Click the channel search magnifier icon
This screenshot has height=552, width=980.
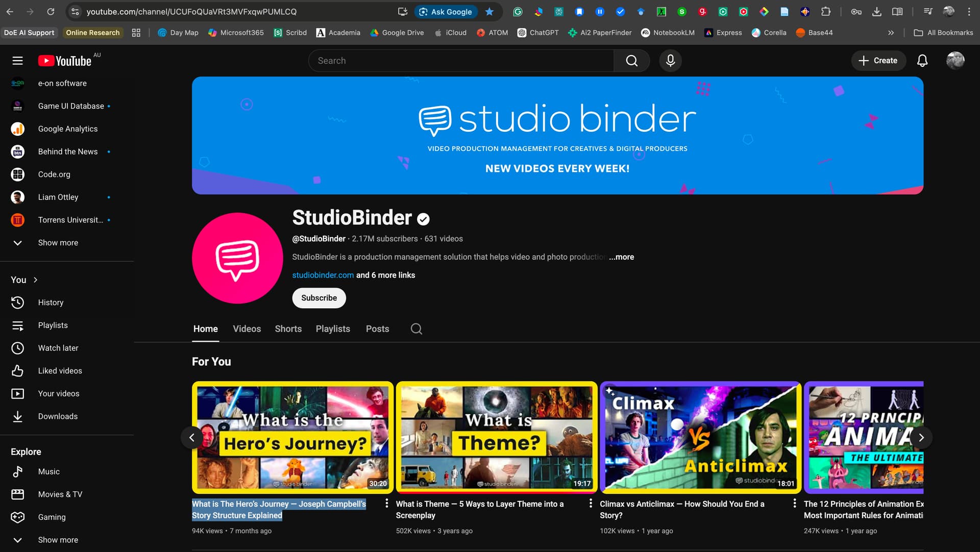point(416,329)
